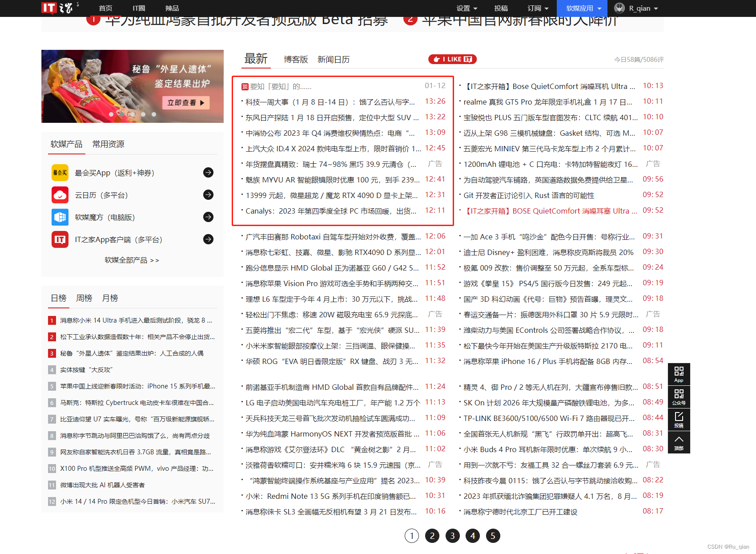Open the 迪士尼 Disney+ 盈利困难 article
756x554 pixels.
548,253
